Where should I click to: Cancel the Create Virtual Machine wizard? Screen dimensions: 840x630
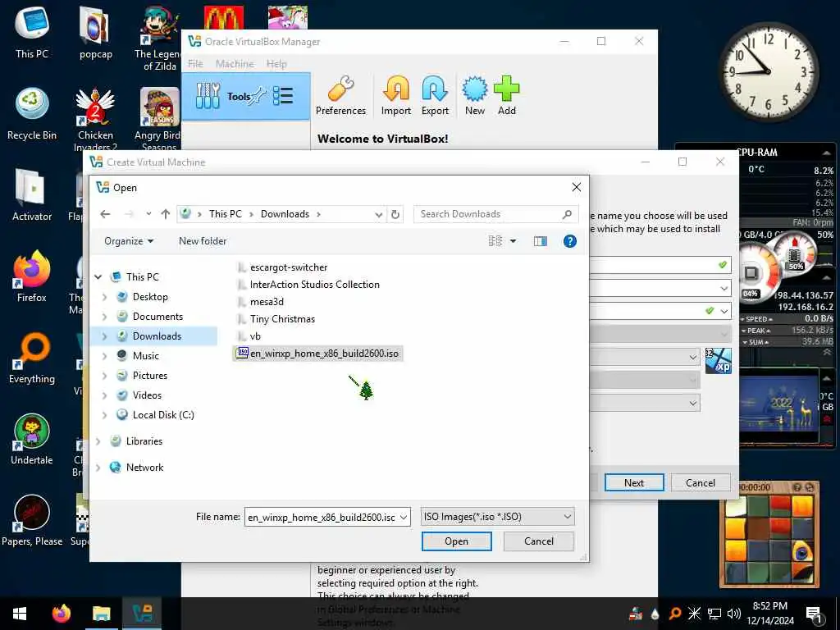(x=701, y=482)
